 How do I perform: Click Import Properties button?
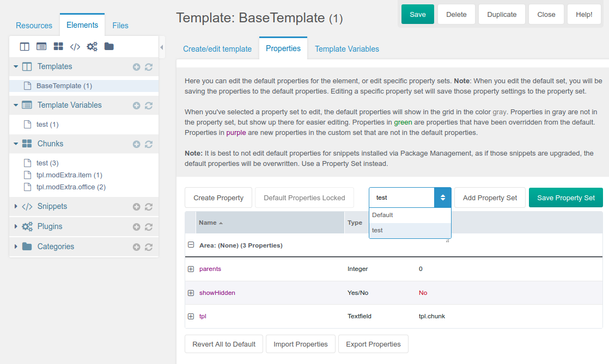[x=300, y=344]
